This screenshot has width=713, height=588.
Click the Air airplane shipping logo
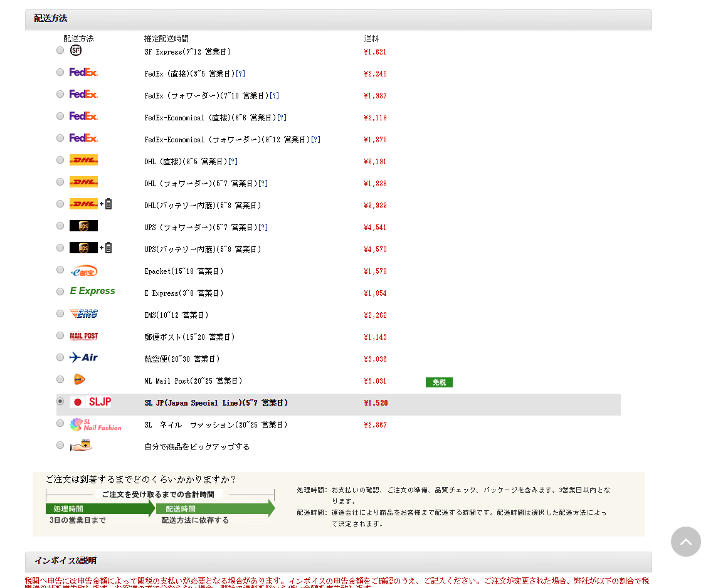(83, 357)
